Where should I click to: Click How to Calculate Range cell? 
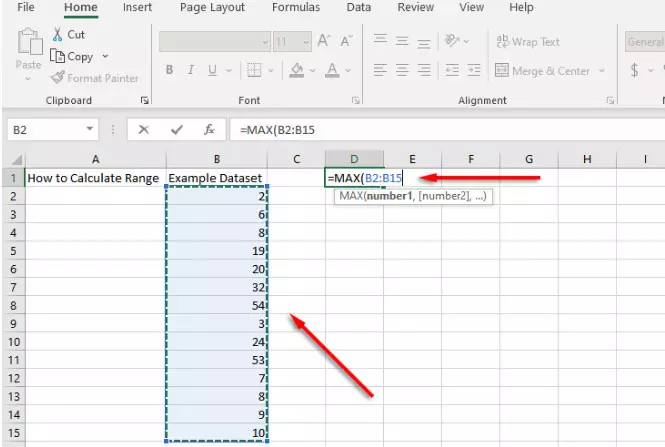click(x=95, y=178)
